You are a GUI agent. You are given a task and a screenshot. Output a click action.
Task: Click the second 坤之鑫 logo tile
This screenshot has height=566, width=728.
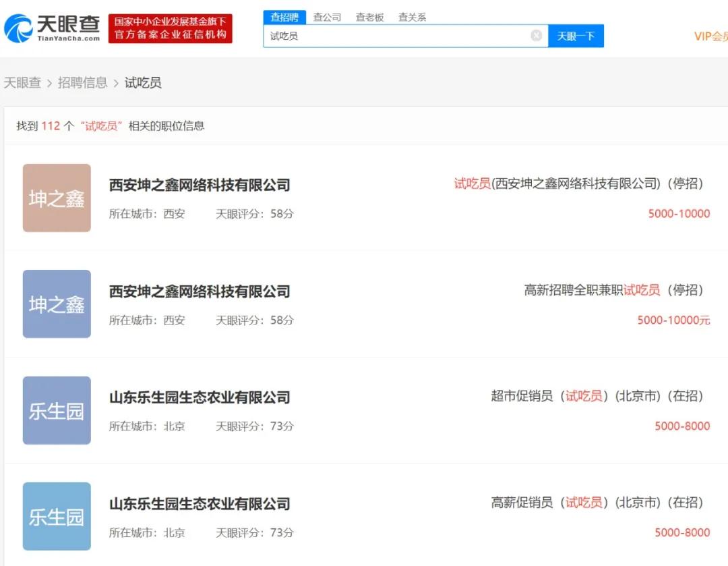57,304
